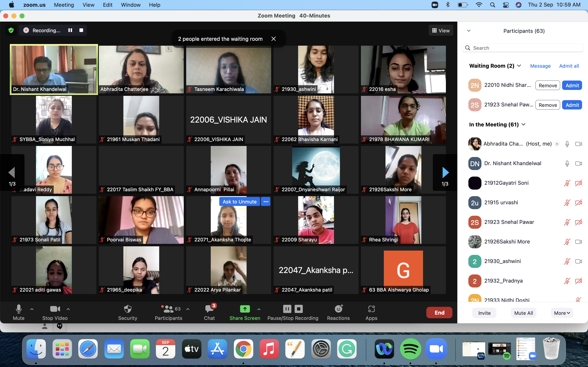Open Zoom Apps

[x=371, y=312]
